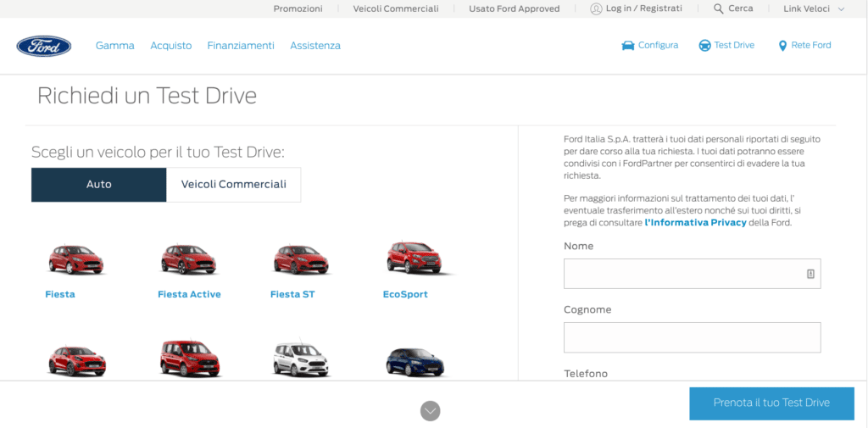Click the Telefono field label
Image resolution: width=868 pixels, height=428 pixels.
[x=586, y=374]
